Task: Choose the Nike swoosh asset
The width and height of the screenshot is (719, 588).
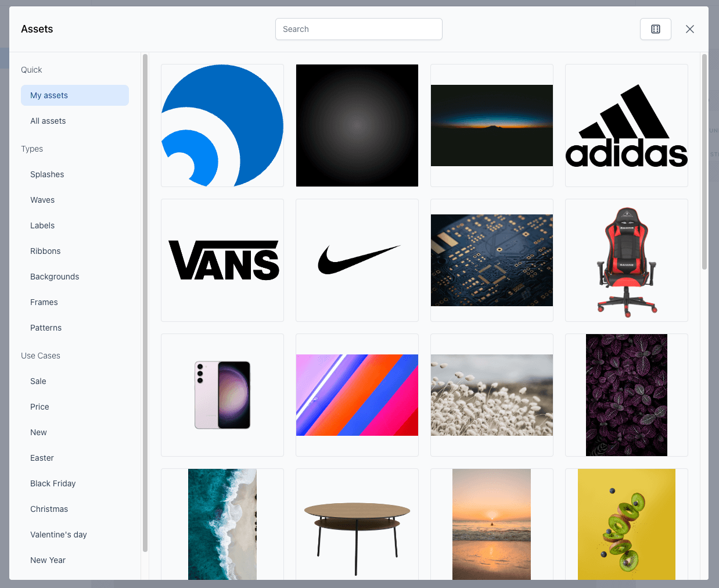Action: point(357,260)
